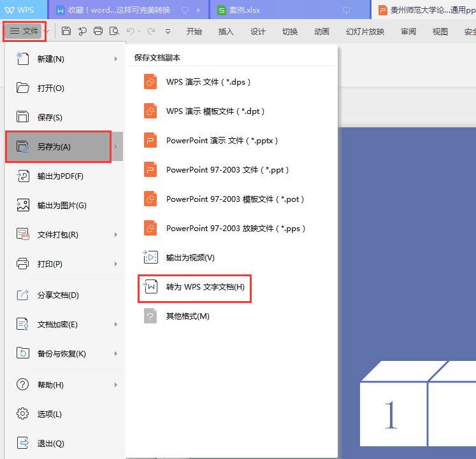Open 选项(L) settings entry

pyautogui.click(x=64, y=414)
